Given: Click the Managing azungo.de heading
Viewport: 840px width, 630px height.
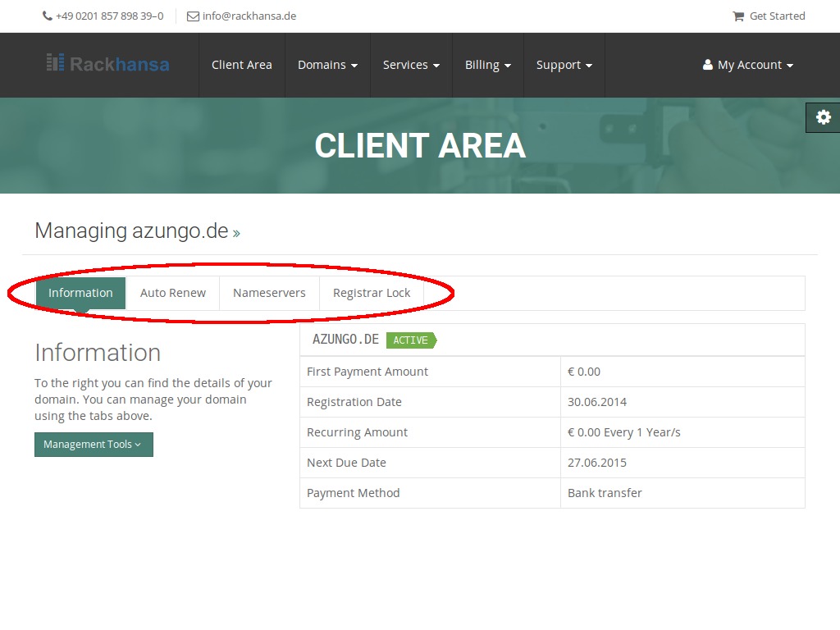Looking at the screenshot, I should pyautogui.click(x=131, y=231).
